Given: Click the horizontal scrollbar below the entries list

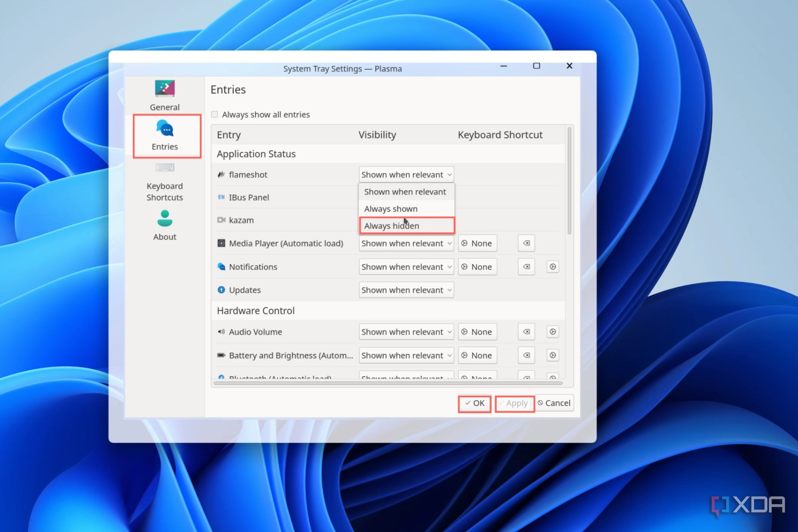Looking at the screenshot, I should pyautogui.click(x=391, y=384).
